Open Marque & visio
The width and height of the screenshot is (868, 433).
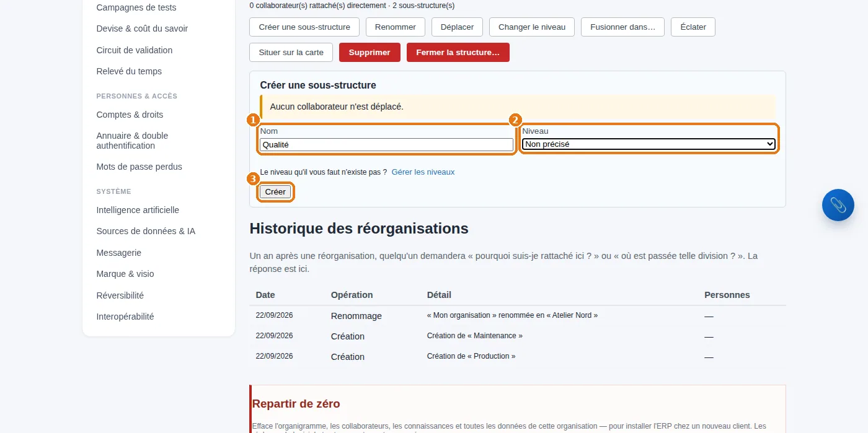125,274
